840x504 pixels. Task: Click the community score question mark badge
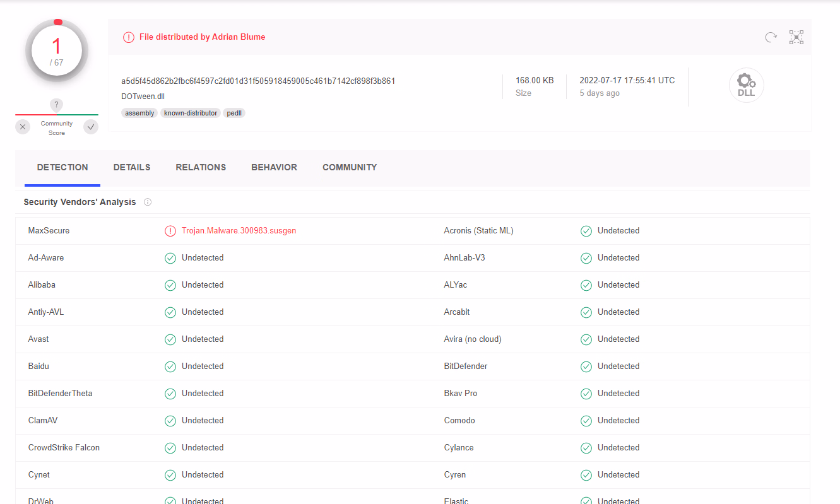point(57,105)
